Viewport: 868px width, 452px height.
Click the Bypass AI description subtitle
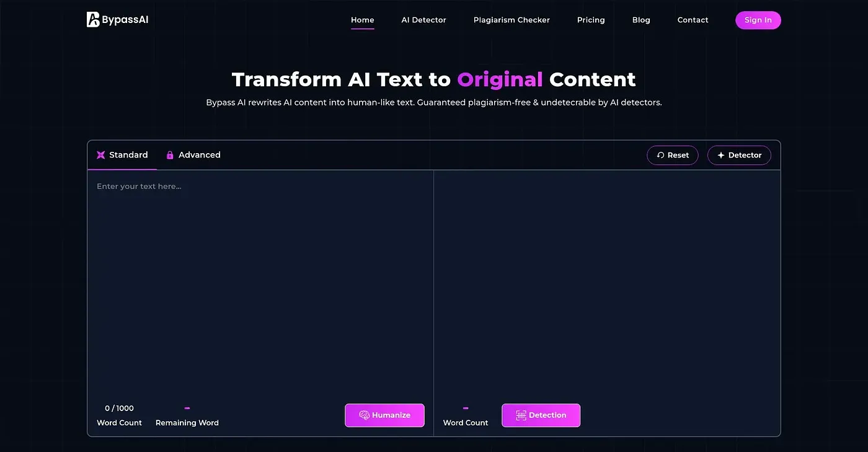tap(434, 102)
